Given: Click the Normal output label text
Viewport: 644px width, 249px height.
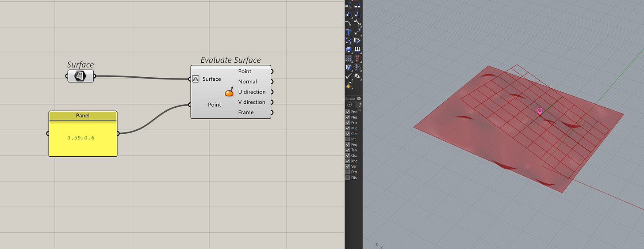Looking at the screenshot, I should tap(247, 81).
